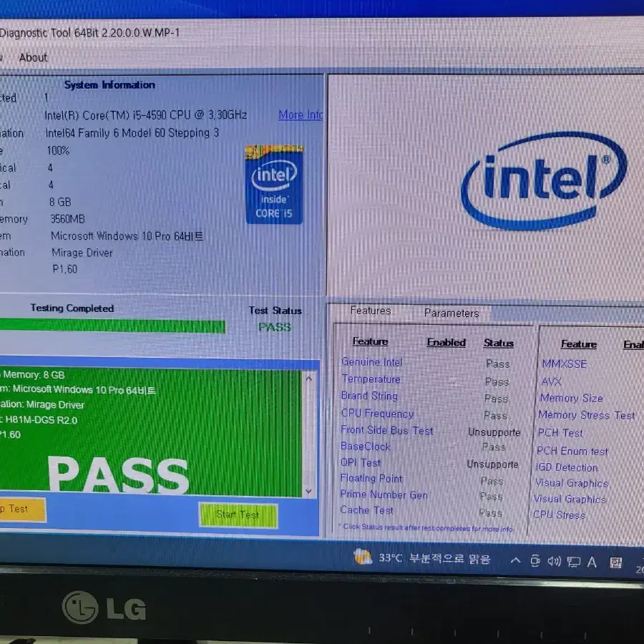Click the Korean Hanja IME tray icon
The height and width of the screenshot is (644, 644).
pyautogui.click(x=615, y=562)
